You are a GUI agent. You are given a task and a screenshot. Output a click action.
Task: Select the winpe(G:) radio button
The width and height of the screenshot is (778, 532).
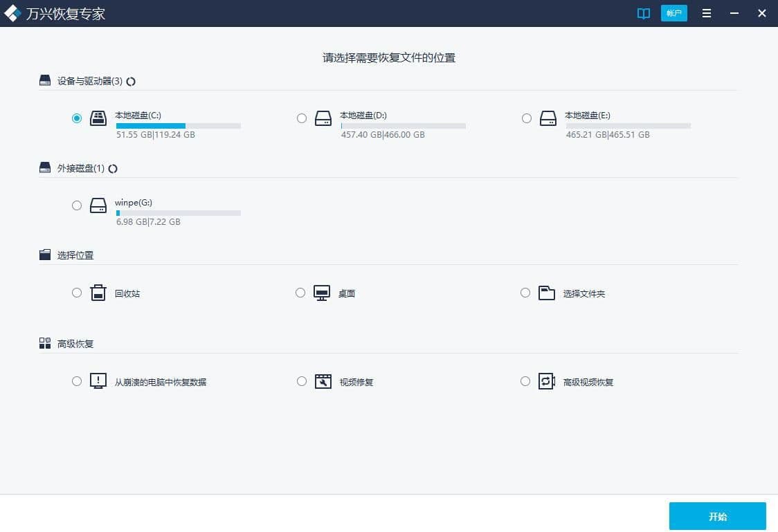click(x=77, y=205)
